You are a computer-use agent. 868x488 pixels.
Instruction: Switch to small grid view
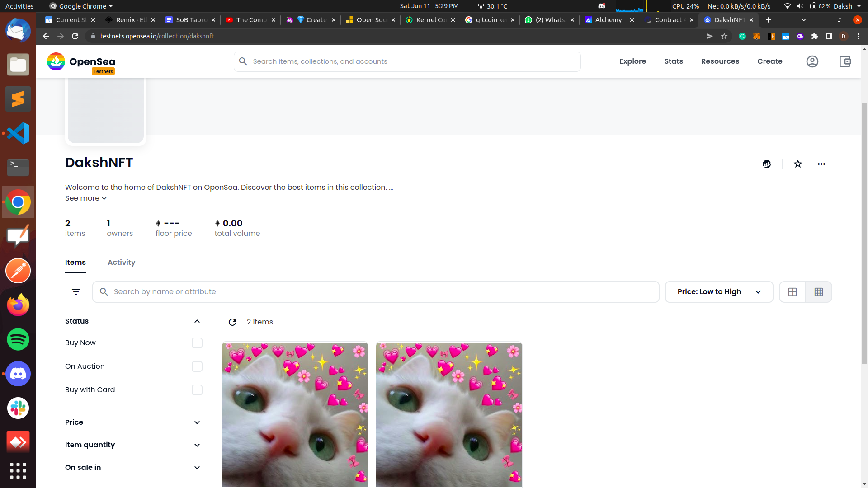(x=819, y=292)
